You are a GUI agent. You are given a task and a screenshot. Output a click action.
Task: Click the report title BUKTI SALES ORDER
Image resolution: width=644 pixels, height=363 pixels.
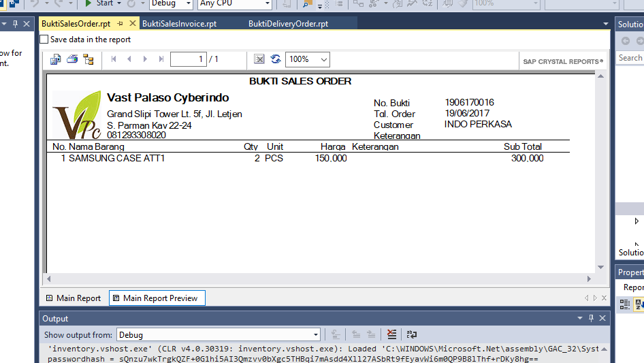(x=300, y=81)
